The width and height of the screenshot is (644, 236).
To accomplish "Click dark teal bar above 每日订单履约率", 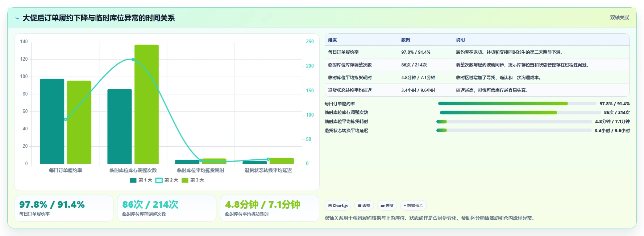I will tap(52, 121).
